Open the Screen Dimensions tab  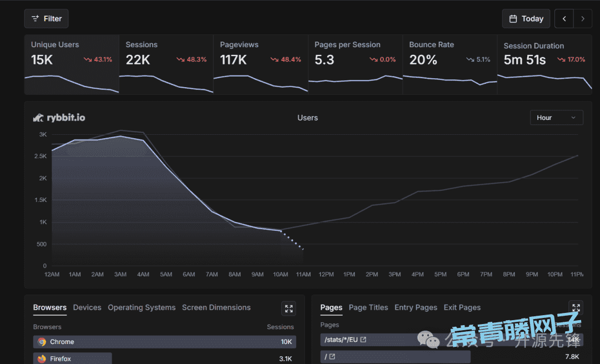click(216, 307)
